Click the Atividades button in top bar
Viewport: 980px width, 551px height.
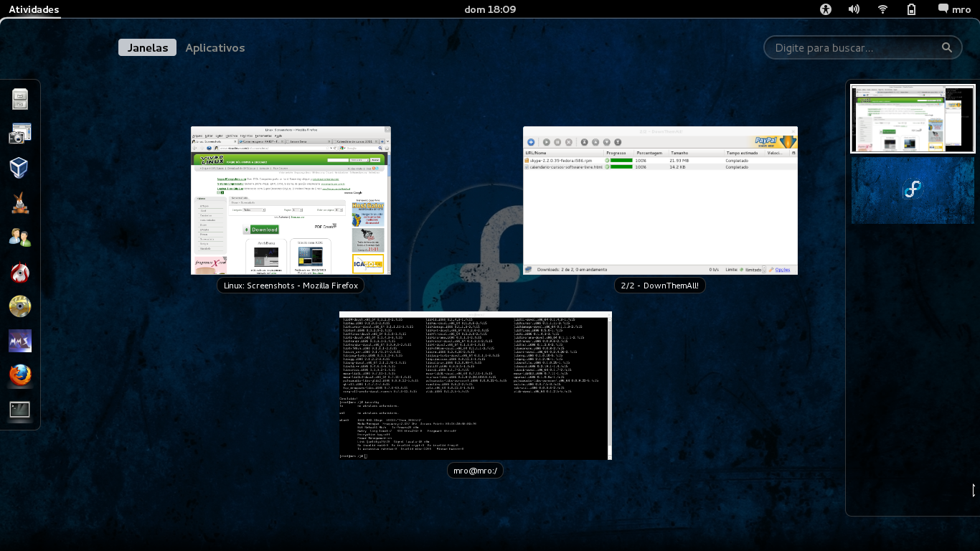click(34, 9)
